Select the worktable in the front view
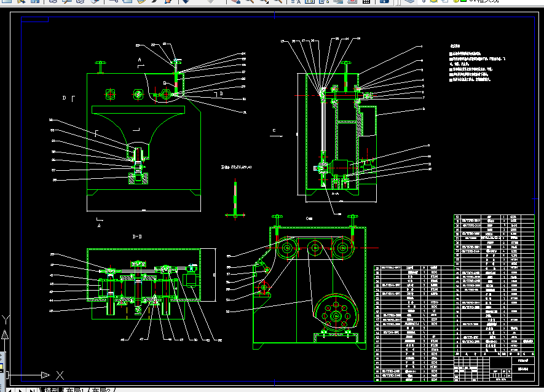544x392 pixels. click(x=138, y=110)
